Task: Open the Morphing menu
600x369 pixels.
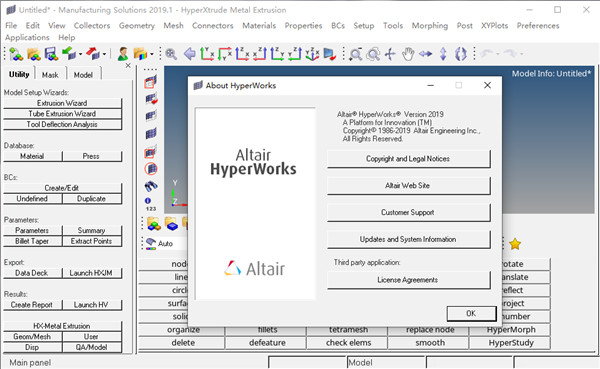Action: coord(430,26)
